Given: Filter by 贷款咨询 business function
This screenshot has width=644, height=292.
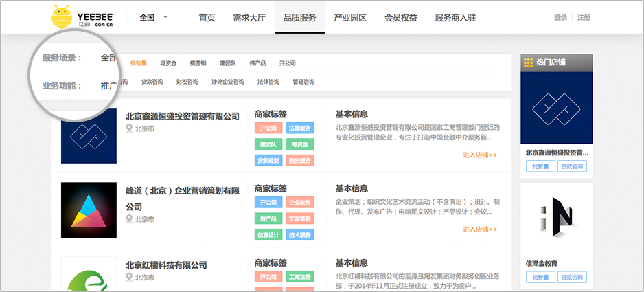Looking at the screenshot, I should [152, 82].
